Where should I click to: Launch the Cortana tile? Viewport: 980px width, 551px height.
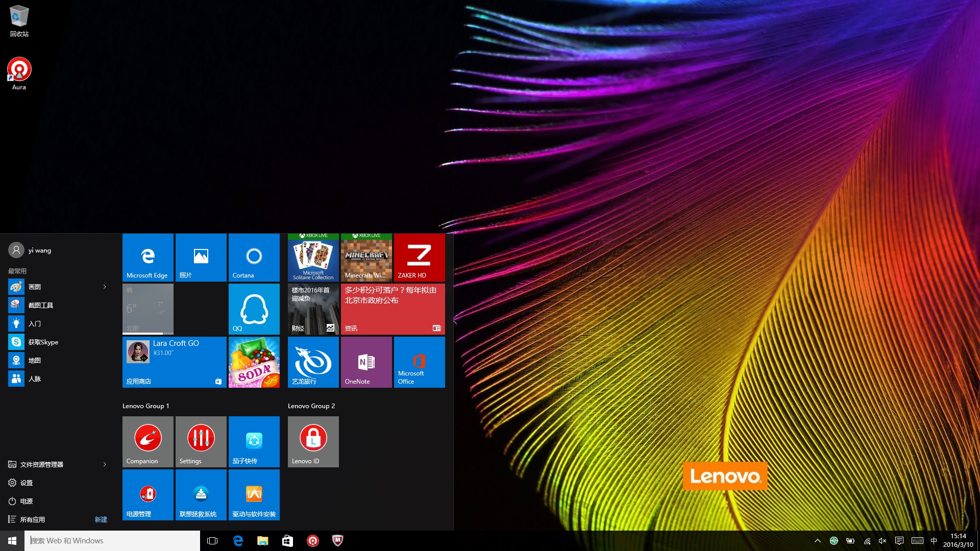[x=254, y=258]
